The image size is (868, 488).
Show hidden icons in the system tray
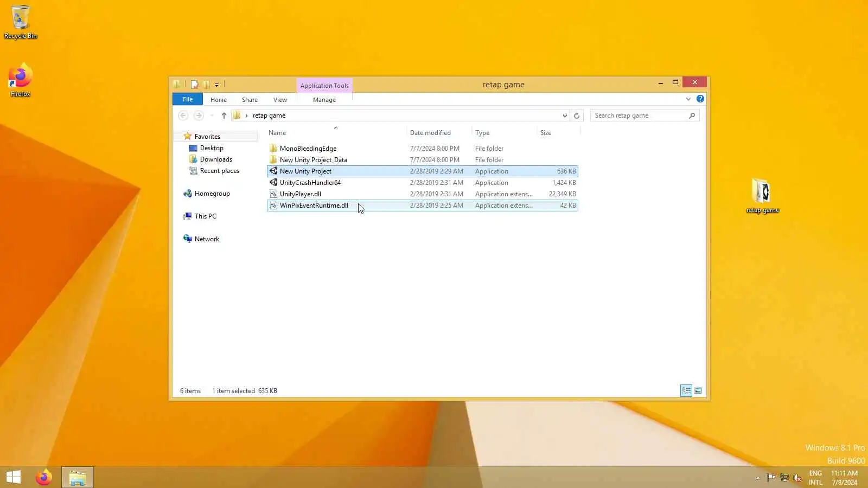click(758, 478)
